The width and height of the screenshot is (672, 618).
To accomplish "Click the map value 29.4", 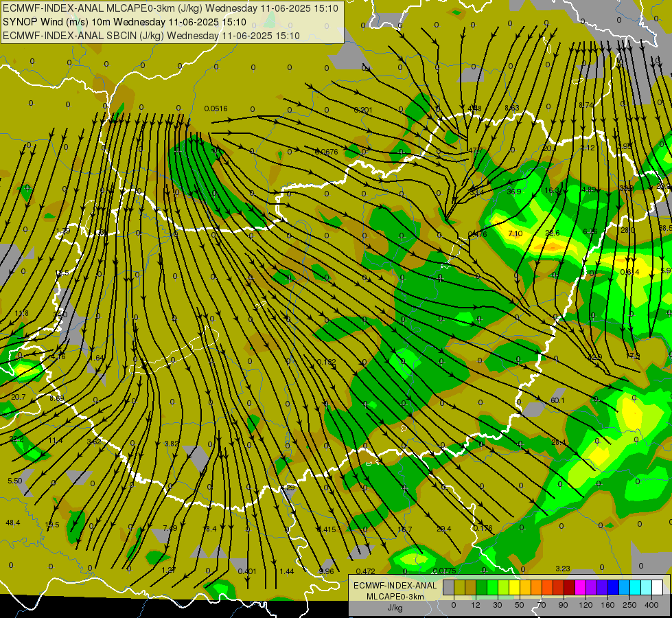I will (443, 529).
